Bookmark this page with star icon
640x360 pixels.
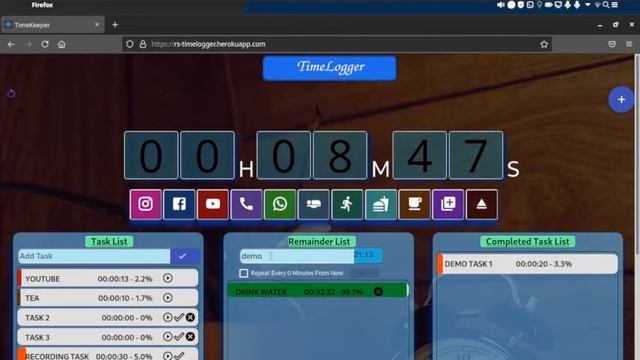[x=544, y=44]
